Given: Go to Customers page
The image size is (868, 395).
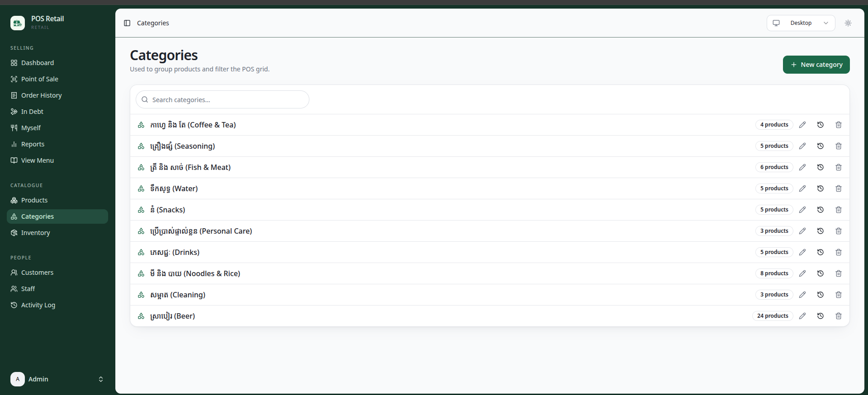Looking at the screenshot, I should pos(57,273).
